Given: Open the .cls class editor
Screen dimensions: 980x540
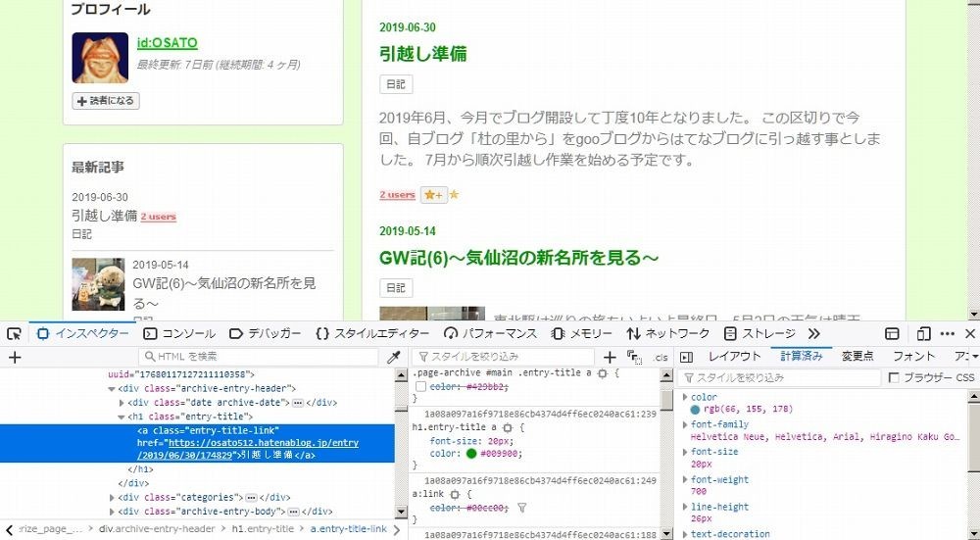Looking at the screenshot, I should click(x=660, y=358).
